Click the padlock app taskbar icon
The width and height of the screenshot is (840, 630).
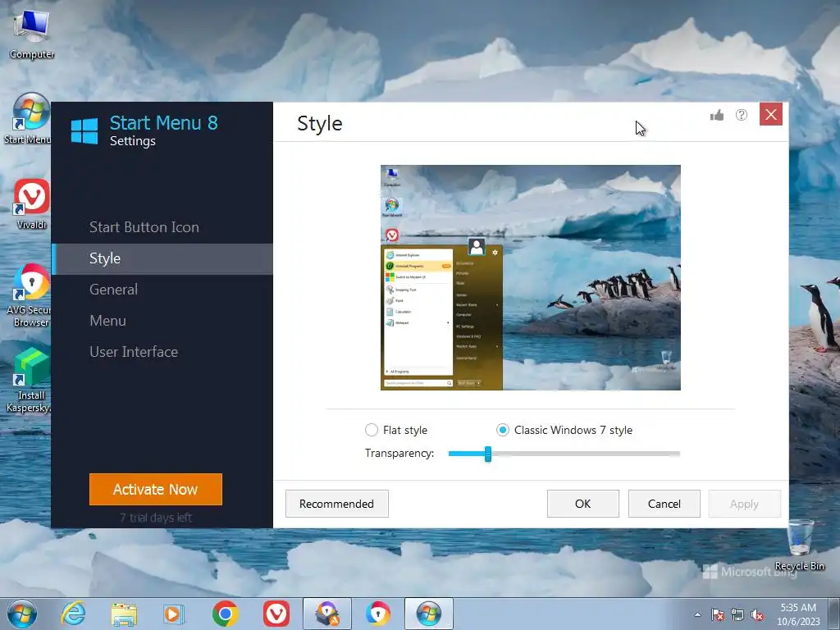pos(327,614)
